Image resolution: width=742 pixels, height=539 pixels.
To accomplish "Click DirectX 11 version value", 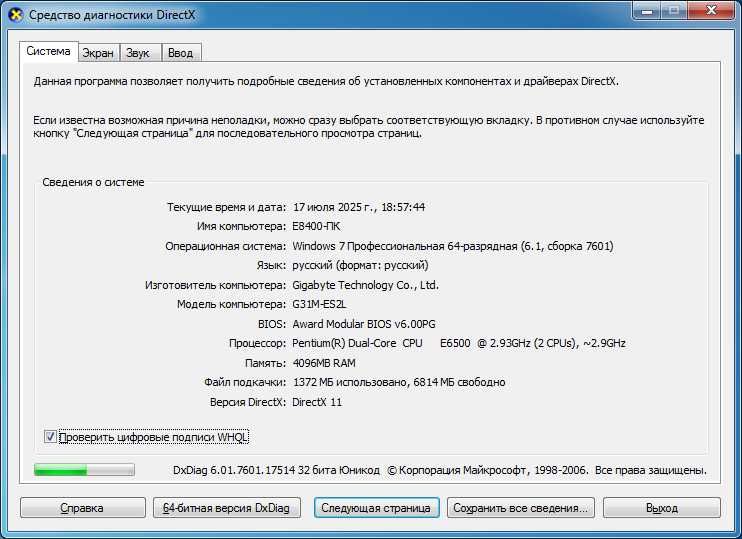I will point(317,402).
